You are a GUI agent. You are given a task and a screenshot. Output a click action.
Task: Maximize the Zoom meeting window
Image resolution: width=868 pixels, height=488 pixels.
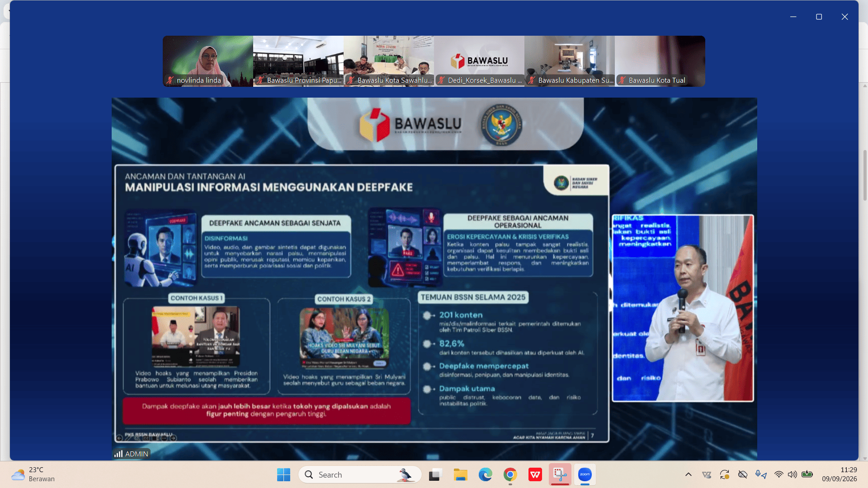click(x=819, y=17)
